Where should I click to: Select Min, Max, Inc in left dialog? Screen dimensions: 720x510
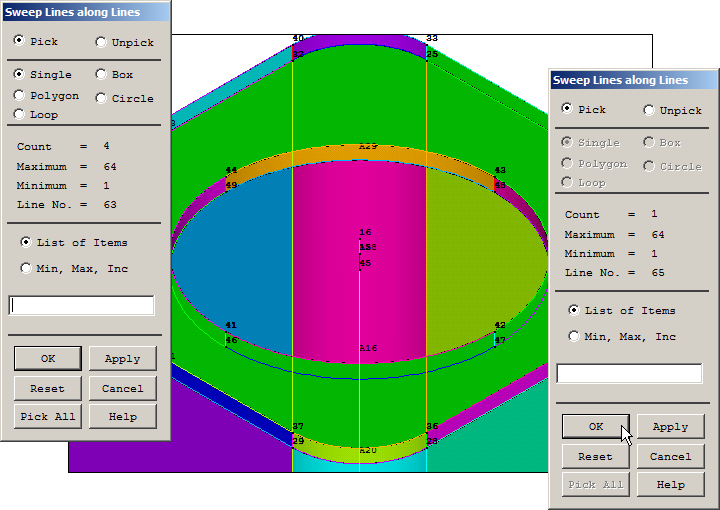click(26, 268)
